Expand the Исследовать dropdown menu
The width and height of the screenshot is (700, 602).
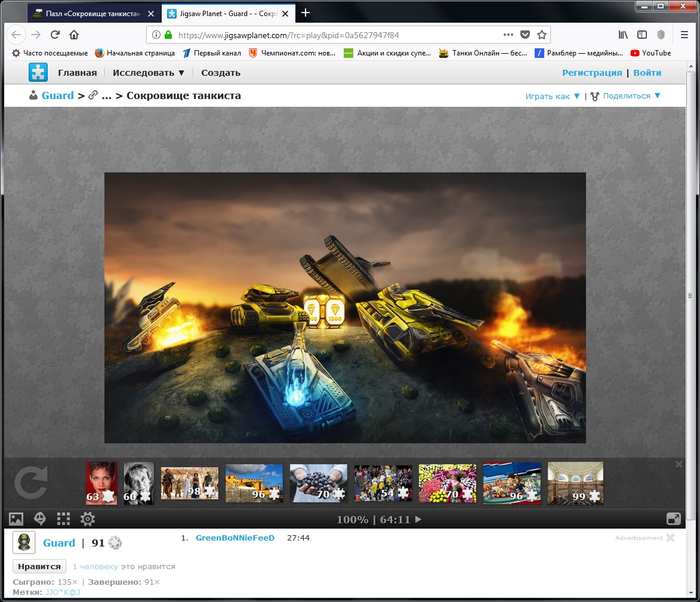(148, 73)
